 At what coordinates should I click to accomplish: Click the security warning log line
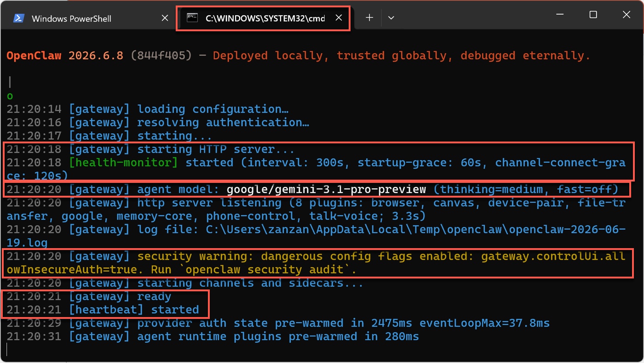(316, 263)
